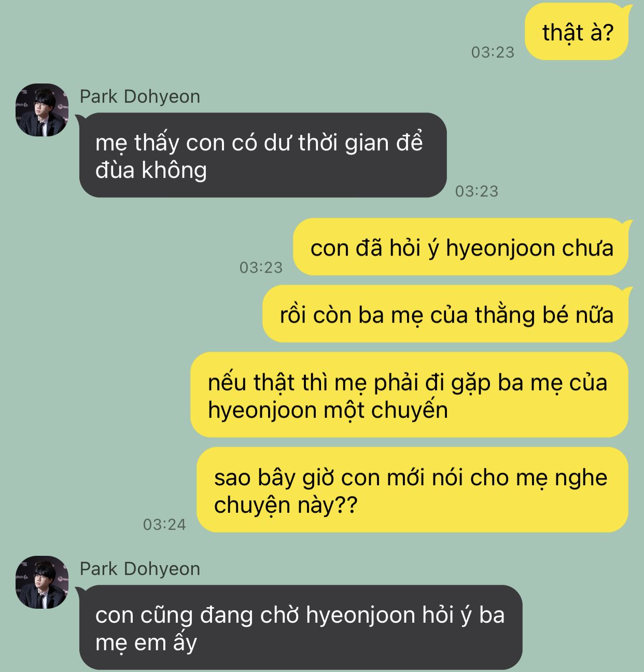This screenshot has height=672, width=644.
Task: Tap the upper Park Dohyeon sender name
Action: [139, 96]
